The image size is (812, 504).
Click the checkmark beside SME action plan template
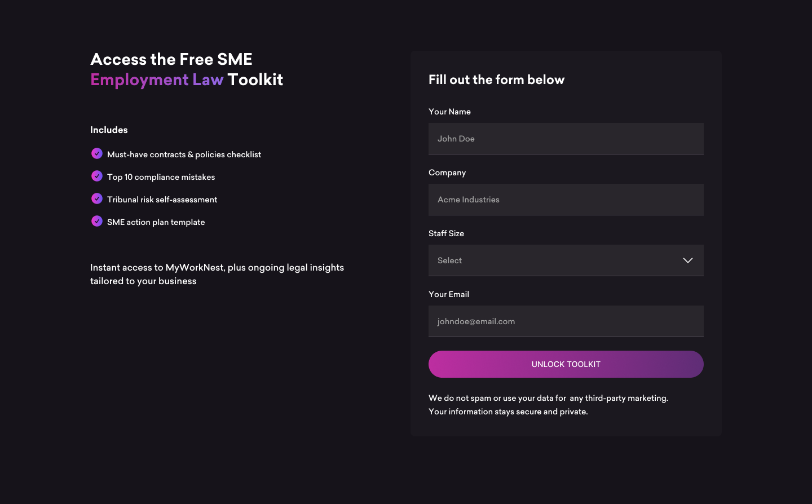97,221
